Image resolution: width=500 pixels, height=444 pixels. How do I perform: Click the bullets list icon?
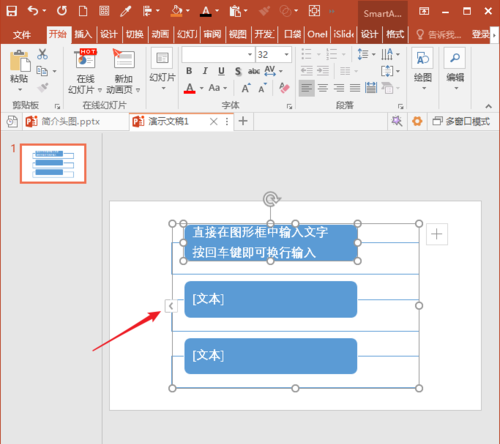306,54
